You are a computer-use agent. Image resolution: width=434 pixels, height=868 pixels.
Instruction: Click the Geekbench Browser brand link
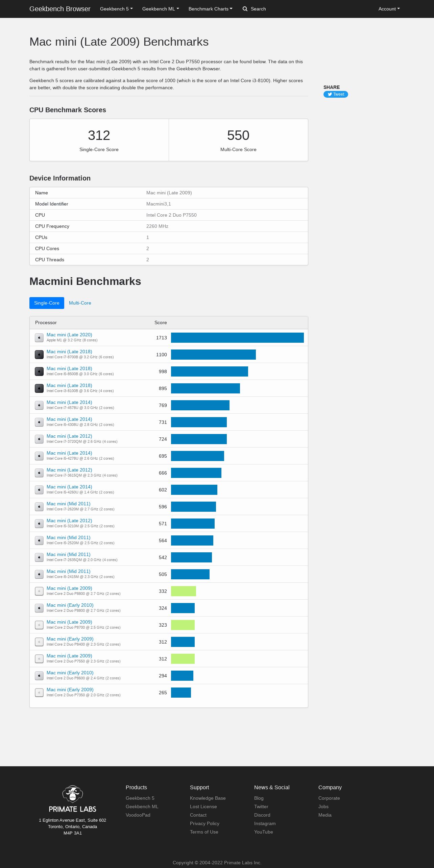[60, 9]
